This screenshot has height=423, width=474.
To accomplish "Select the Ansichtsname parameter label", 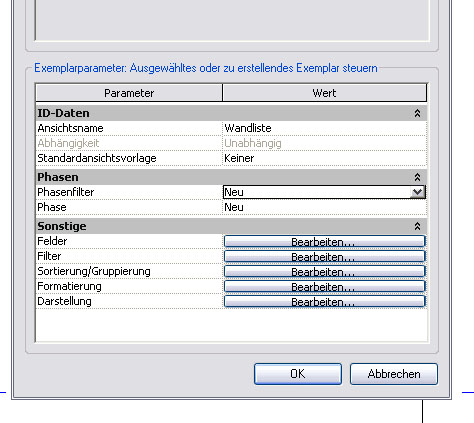I will pos(70,128).
